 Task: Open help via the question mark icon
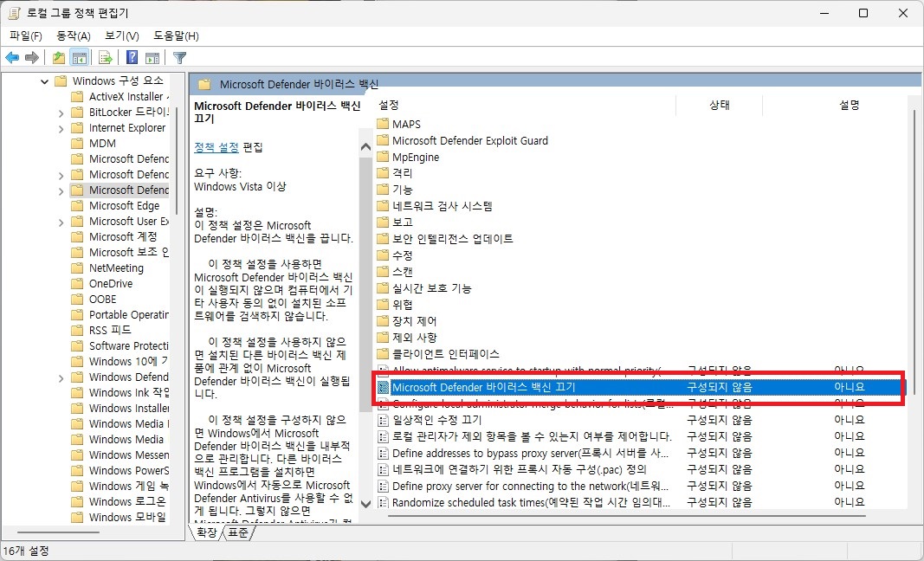[x=132, y=57]
